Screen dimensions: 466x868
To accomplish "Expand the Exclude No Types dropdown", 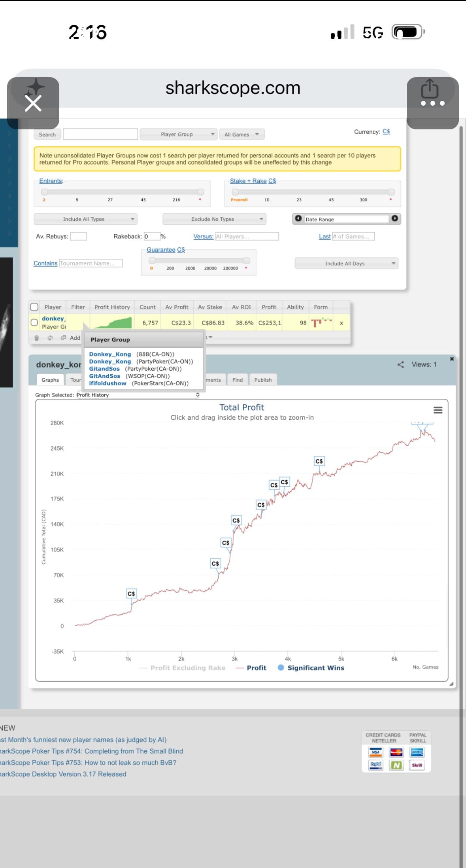I will [x=214, y=219].
